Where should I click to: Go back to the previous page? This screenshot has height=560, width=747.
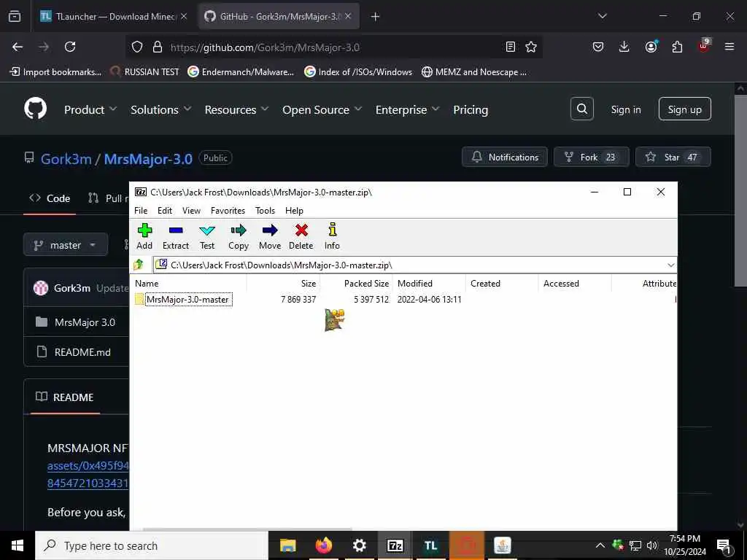tap(18, 47)
